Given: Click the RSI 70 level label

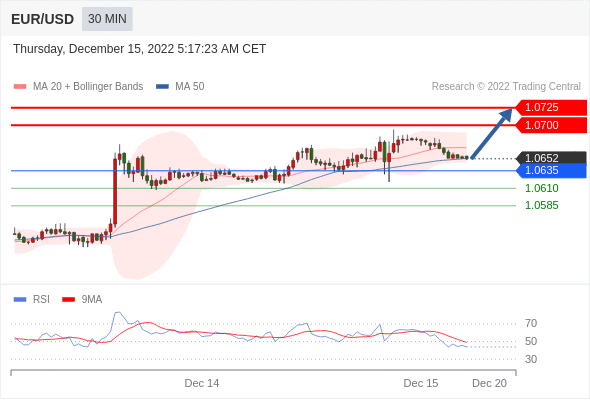Looking at the screenshot, I should [x=531, y=323].
